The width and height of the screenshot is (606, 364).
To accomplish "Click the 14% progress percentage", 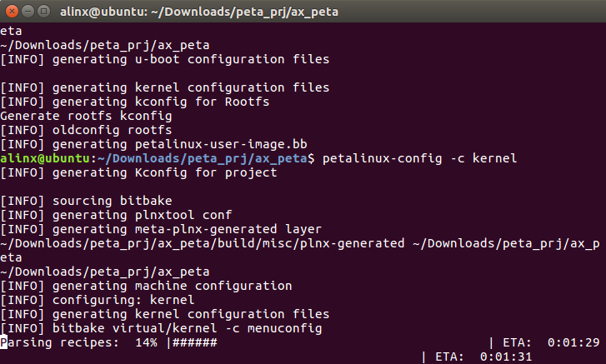I will [146, 342].
